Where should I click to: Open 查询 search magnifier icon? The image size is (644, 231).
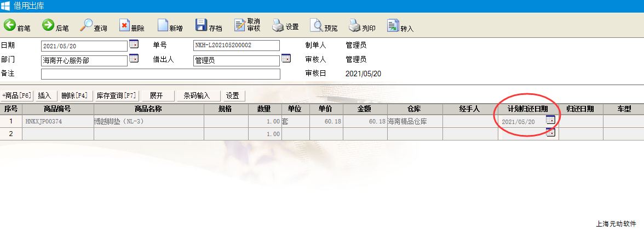[87, 25]
